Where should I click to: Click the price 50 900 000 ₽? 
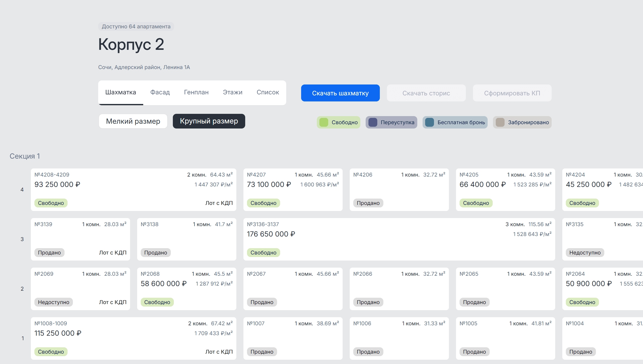point(589,284)
